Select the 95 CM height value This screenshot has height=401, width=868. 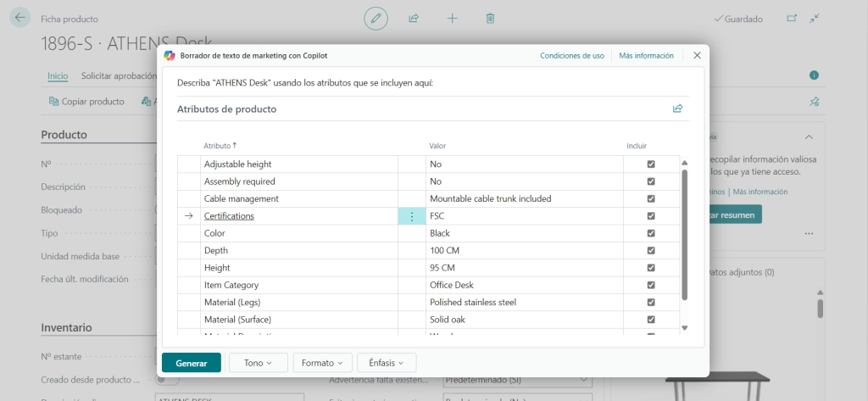tap(524, 268)
